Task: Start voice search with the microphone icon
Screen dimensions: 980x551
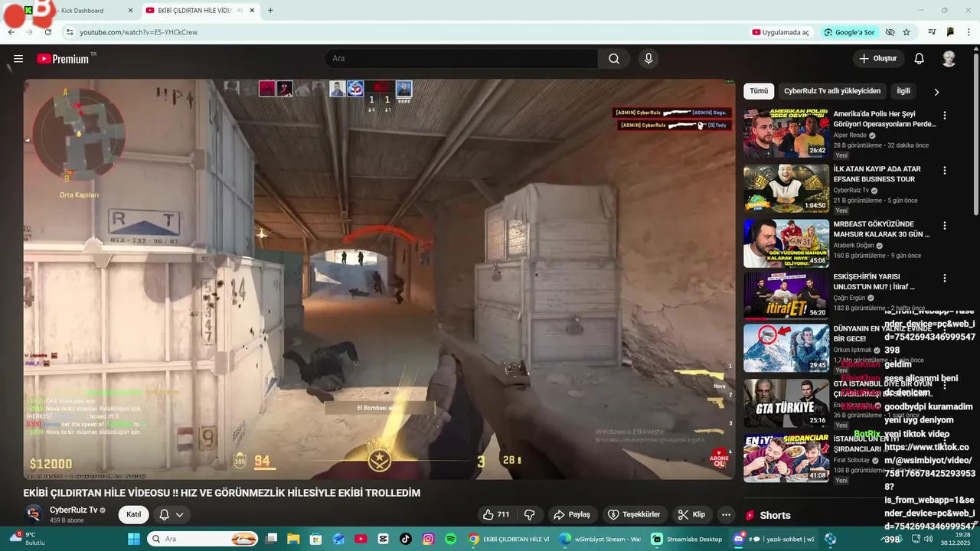Action: 648,59
